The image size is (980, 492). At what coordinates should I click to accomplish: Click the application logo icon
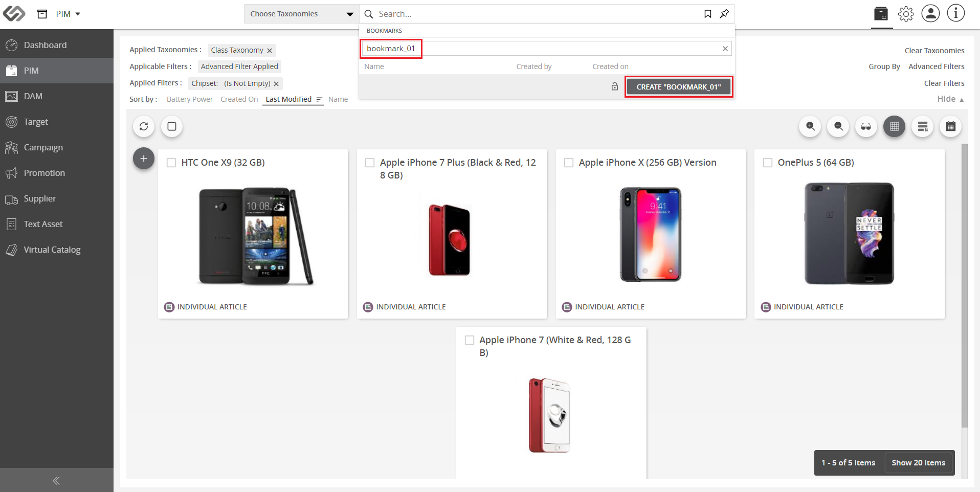(x=14, y=14)
